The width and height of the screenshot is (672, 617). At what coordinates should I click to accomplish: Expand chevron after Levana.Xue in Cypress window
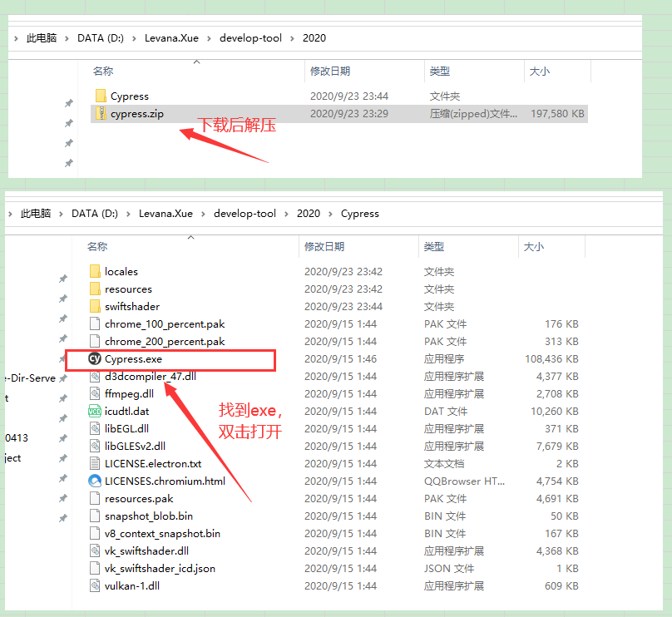coord(203,214)
